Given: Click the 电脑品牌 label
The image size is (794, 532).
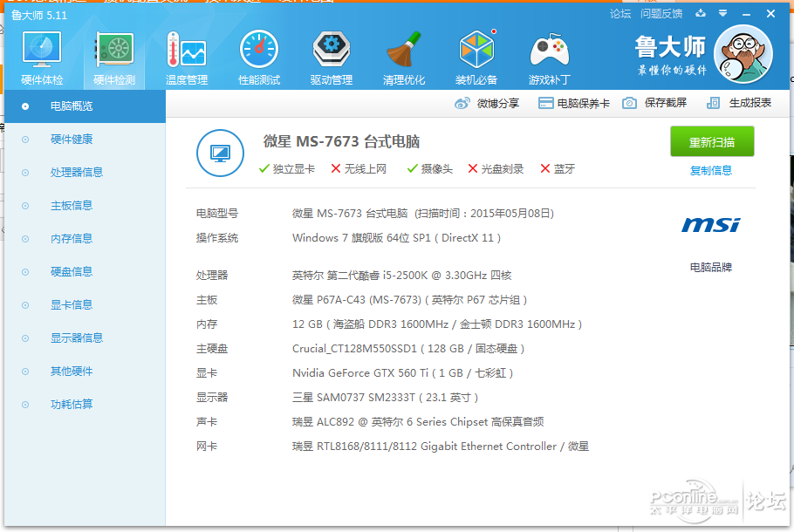Looking at the screenshot, I should click(711, 267).
